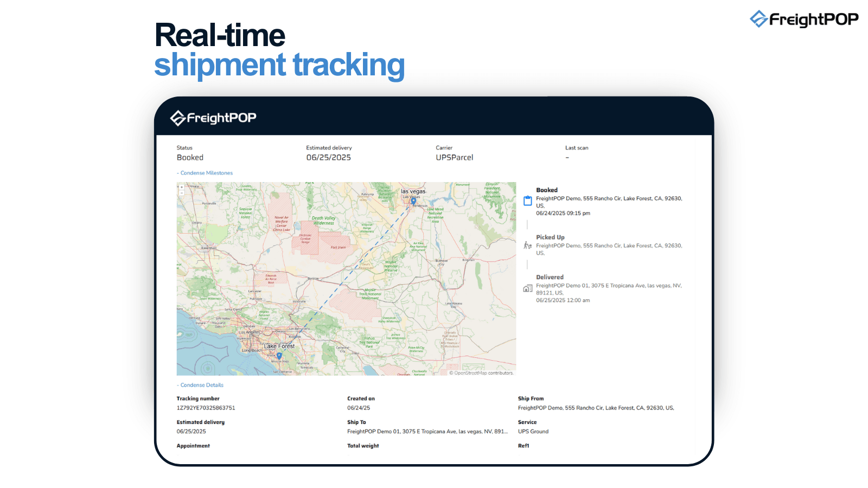This screenshot has height=488, width=868.
Task: Open the OpenStreetMap contributors link
Action: tap(482, 374)
